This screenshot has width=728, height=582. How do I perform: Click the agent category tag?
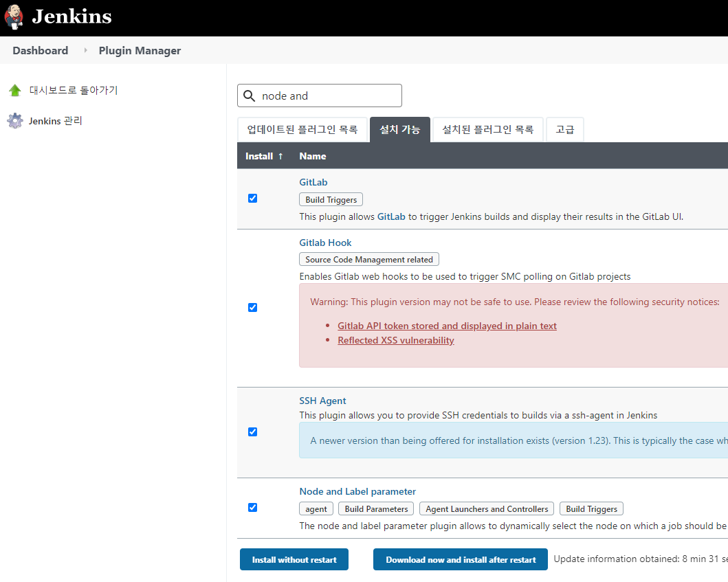(316, 509)
